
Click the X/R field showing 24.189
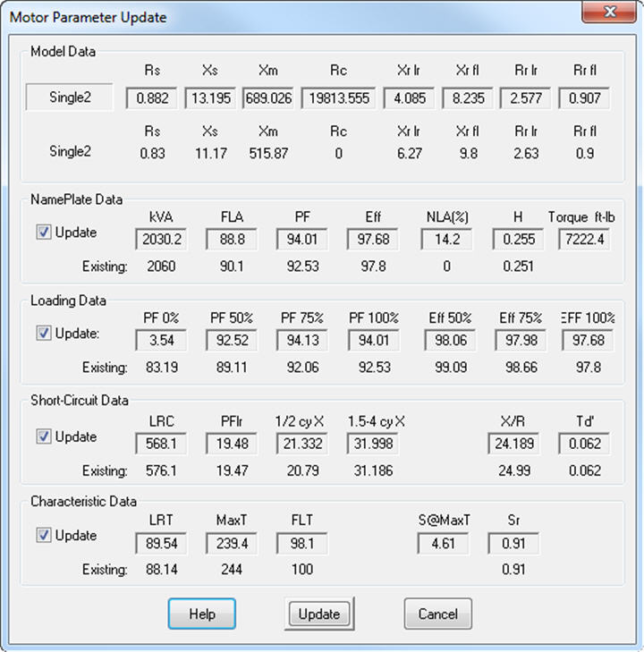514,444
